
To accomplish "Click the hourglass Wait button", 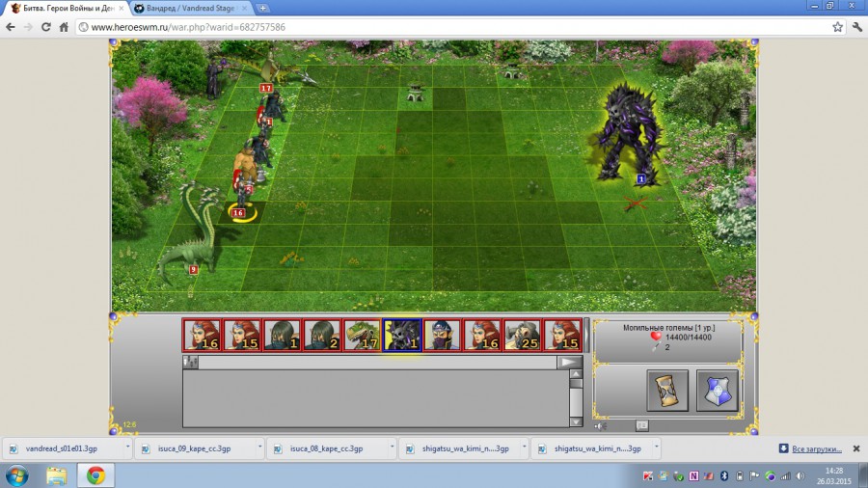I will pyautogui.click(x=667, y=391).
